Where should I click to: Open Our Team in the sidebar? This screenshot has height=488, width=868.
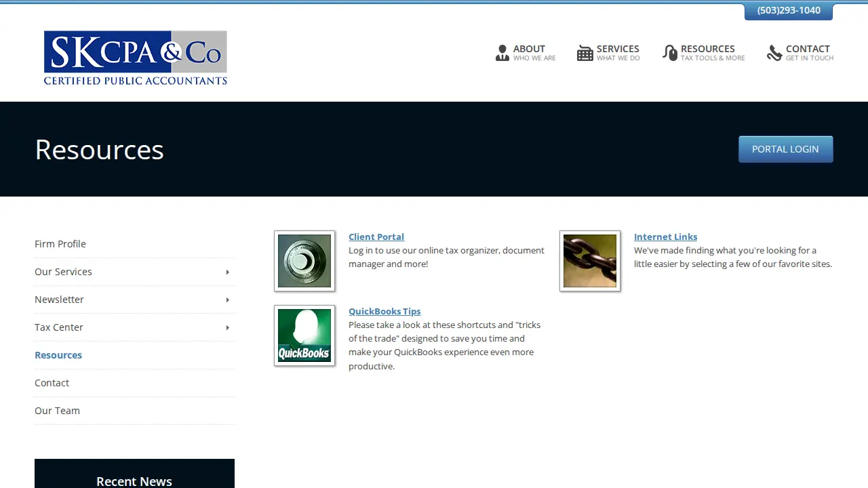coord(57,411)
